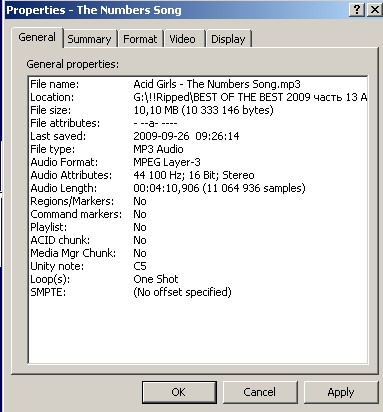Click the File type value MP3 Audio

158,149
